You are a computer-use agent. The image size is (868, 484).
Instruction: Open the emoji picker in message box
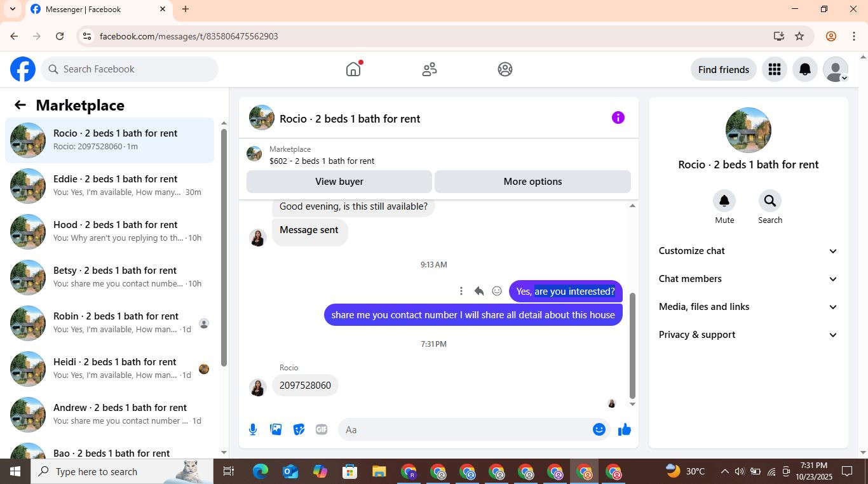599,430
